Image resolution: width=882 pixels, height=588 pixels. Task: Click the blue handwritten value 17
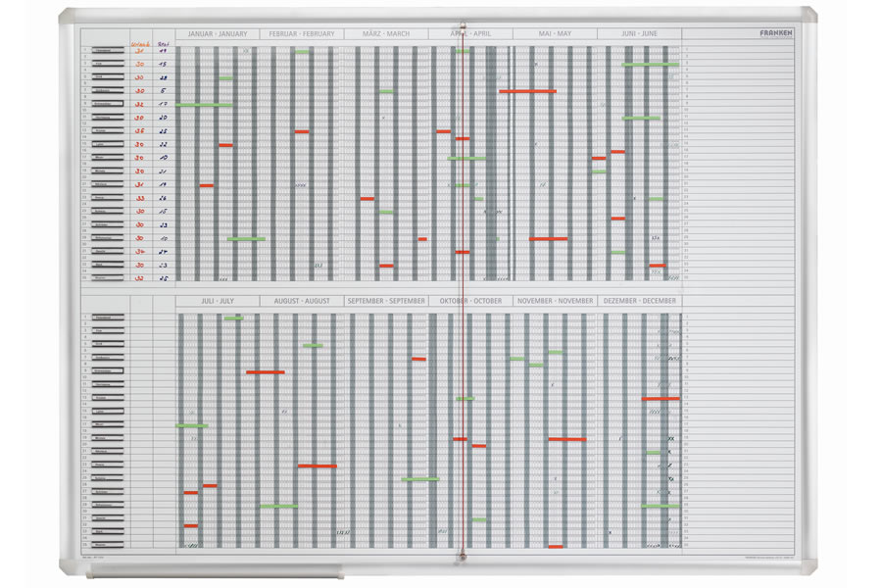163,104
